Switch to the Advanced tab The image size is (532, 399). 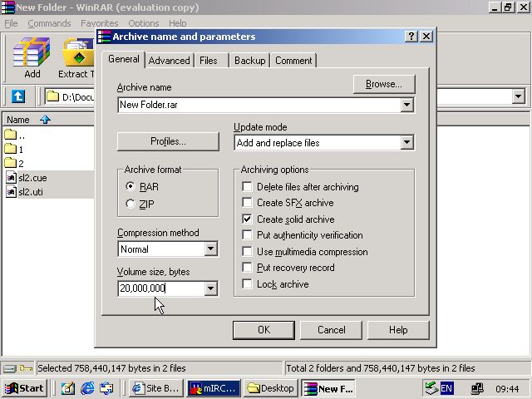coord(169,61)
